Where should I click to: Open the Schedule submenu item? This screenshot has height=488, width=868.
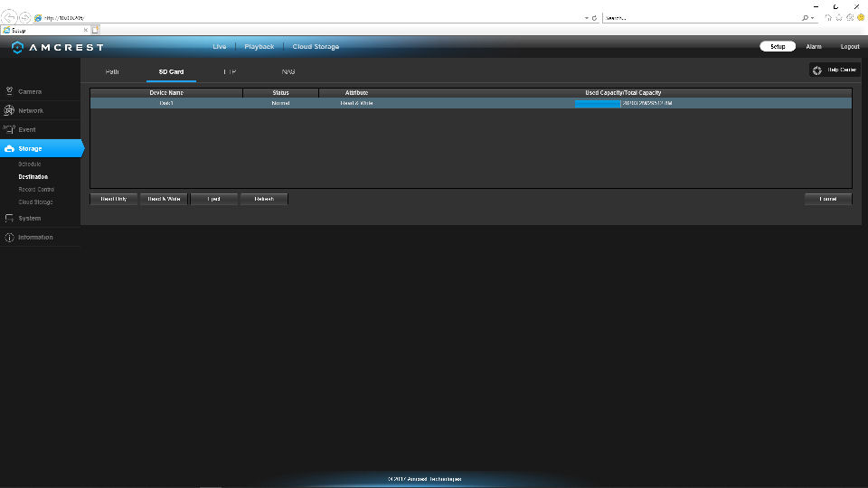[29, 164]
